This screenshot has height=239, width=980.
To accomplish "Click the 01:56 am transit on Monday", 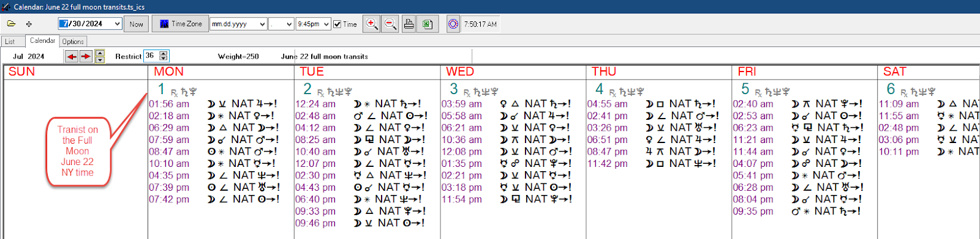I will [213, 104].
